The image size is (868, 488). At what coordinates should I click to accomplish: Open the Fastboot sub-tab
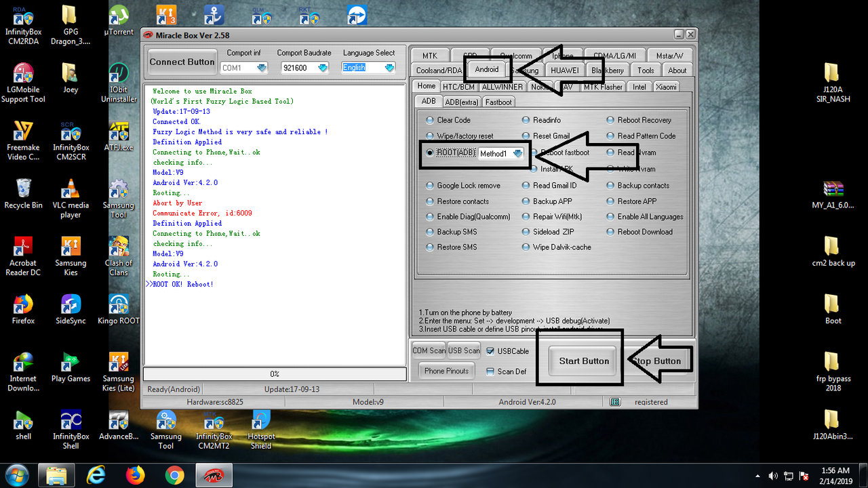(498, 102)
